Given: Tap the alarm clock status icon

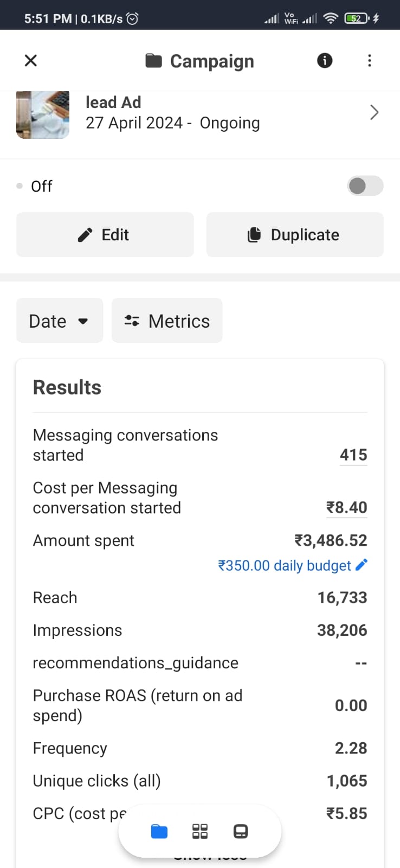Looking at the screenshot, I should [132, 18].
